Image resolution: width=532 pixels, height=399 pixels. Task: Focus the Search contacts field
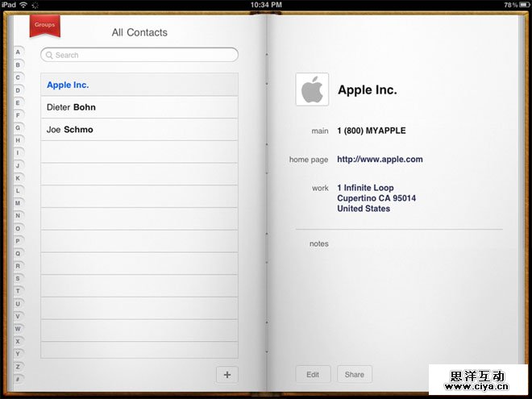[139, 55]
